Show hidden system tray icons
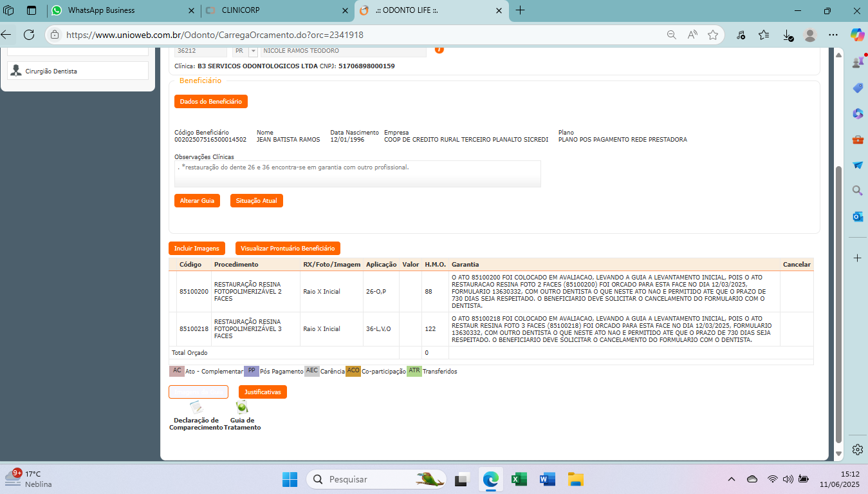 (731, 479)
